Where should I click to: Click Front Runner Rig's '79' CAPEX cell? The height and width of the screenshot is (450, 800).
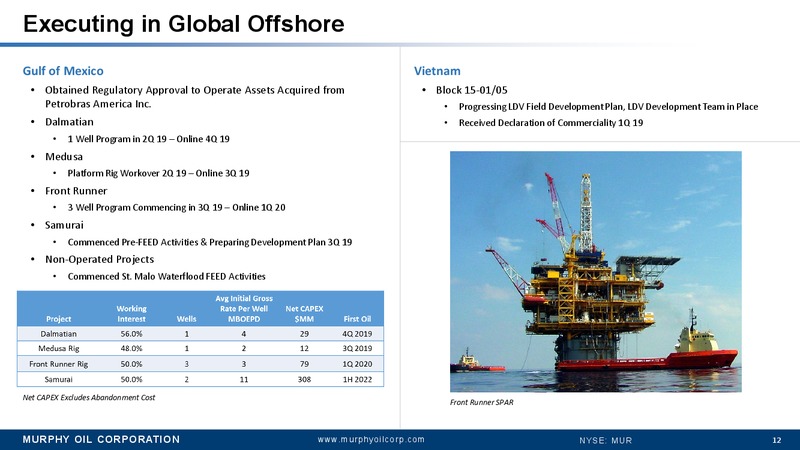[304, 364]
